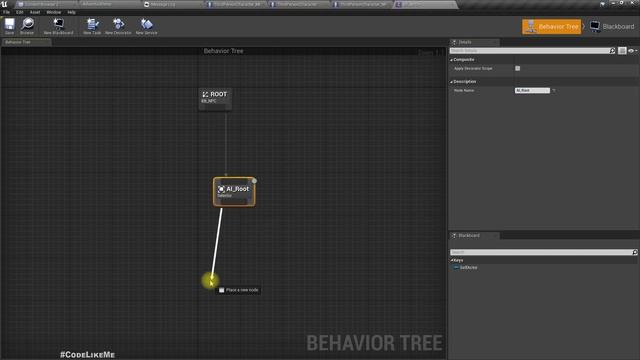
Task: Open the Help menu
Action: click(71, 12)
